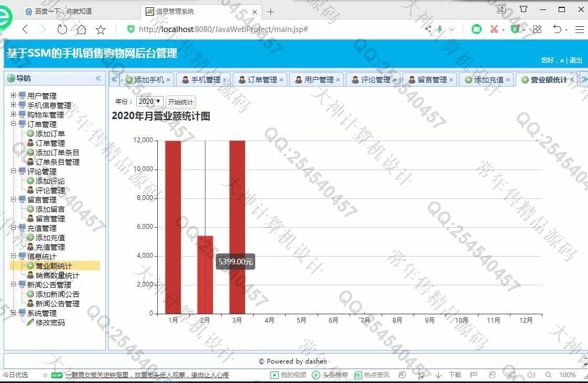588x383 pixels.
Task: Close the 留言管理 tab
Action: [451, 80]
